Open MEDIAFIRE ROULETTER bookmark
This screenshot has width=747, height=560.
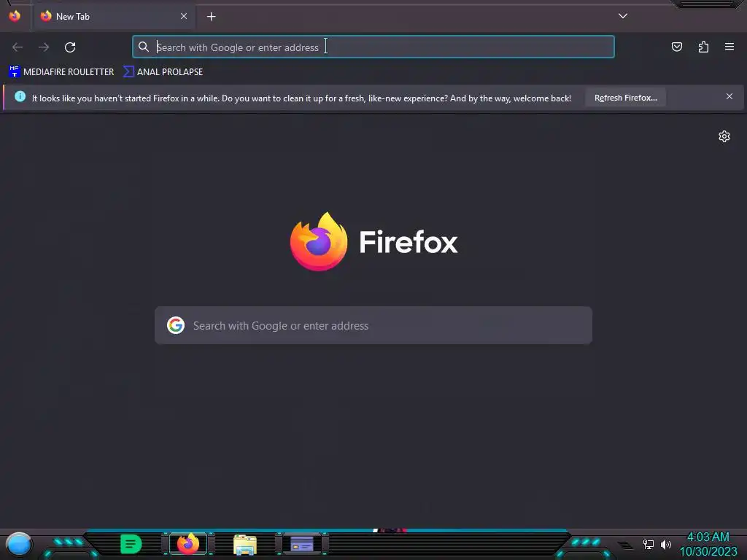click(x=61, y=72)
